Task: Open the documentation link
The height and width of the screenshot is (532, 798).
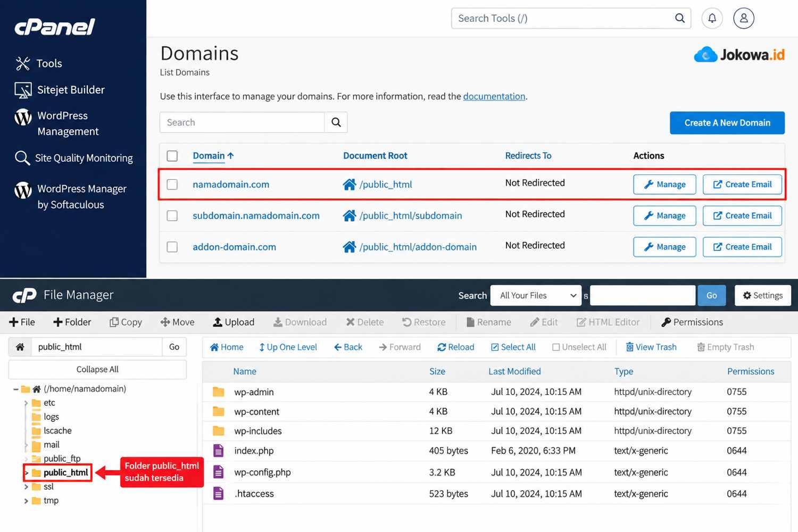Action: [x=494, y=96]
